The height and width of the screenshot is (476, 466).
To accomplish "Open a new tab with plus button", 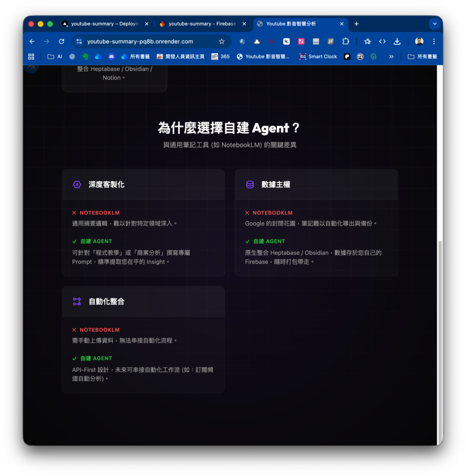I will click(x=356, y=24).
